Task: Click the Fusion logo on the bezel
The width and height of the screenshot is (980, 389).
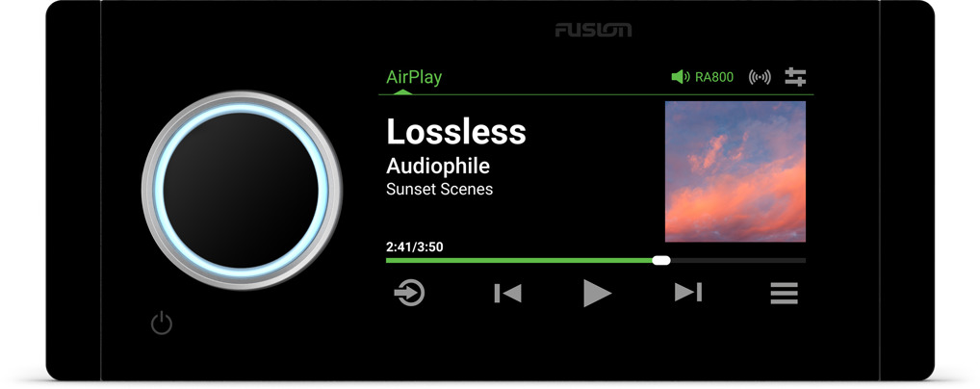Action: [593, 30]
